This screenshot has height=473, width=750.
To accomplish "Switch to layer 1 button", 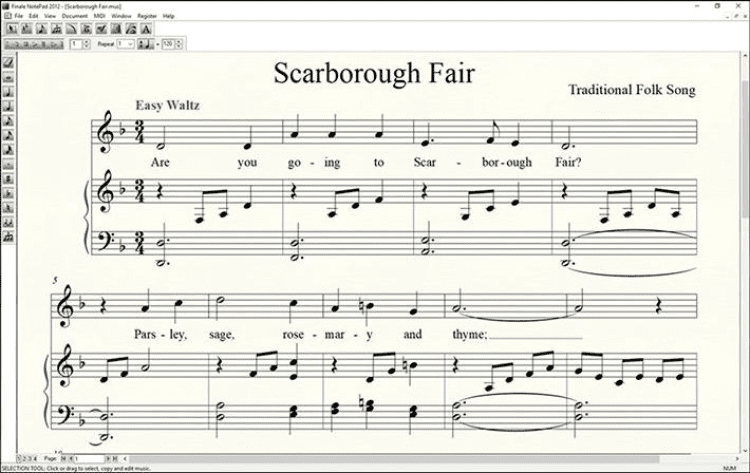I will (19, 459).
